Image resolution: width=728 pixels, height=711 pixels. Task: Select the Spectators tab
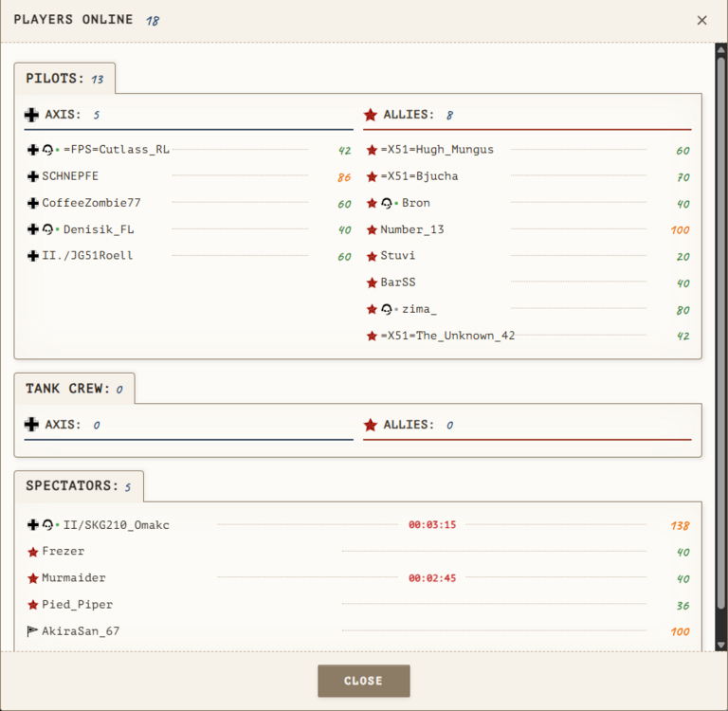(x=79, y=485)
